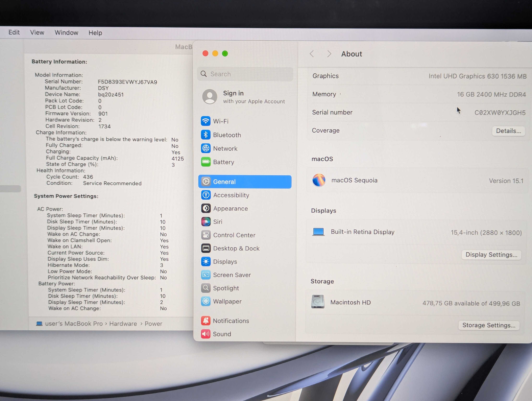Screen dimensions: 532x401
Task: Click Coverage Details button
Action: coord(508,131)
